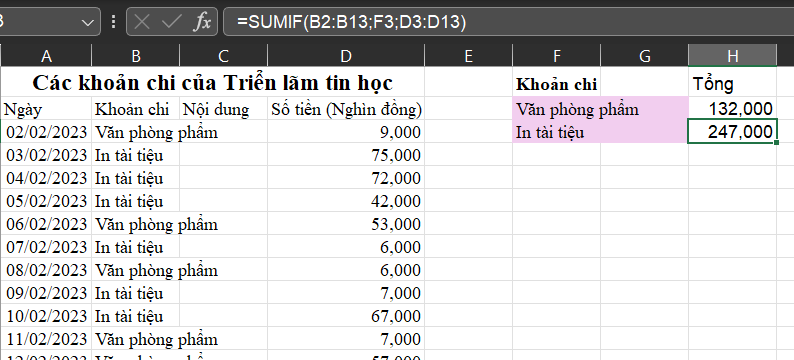The width and height of the screenshot is (794, 360).
Task: Click the fill handle of the 247,000 cell
Action: click(x=777, y=143)
